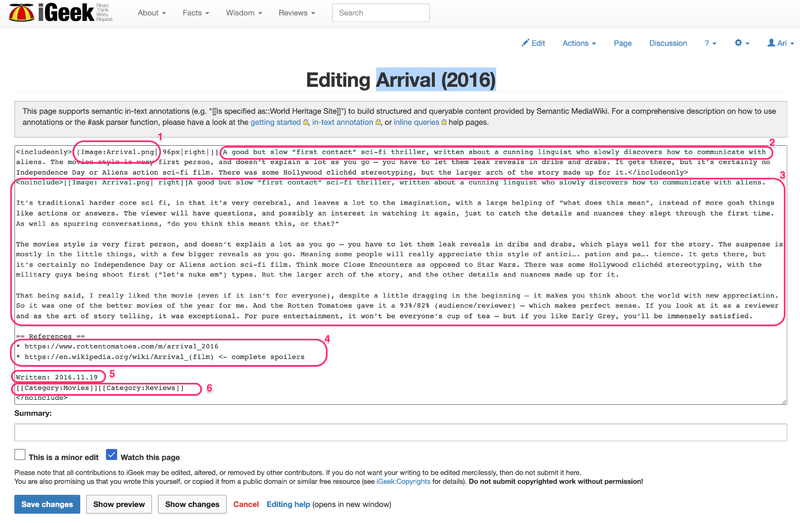Image resolution: width=800 pixels, height=523 pixels.
Task: Click the Edit pencil link
Action: pos(533,43)
